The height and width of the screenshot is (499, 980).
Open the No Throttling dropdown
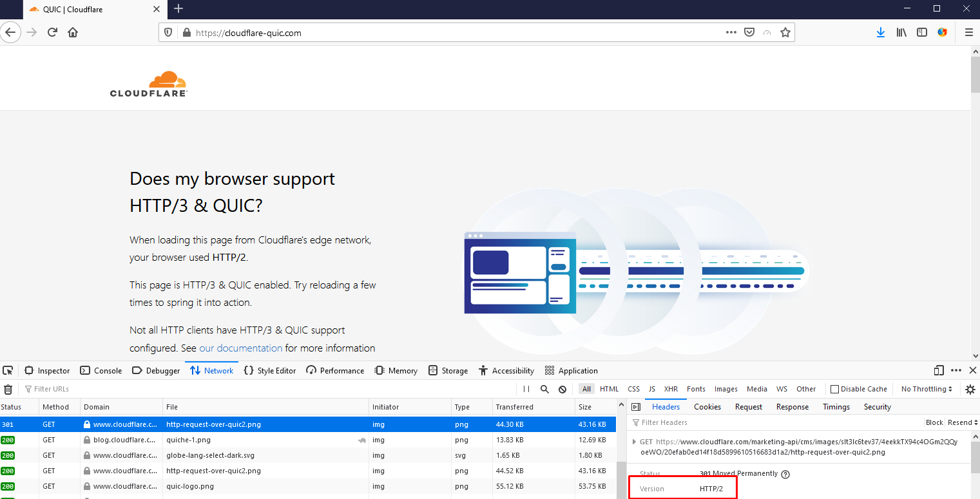tap(926, 389)
